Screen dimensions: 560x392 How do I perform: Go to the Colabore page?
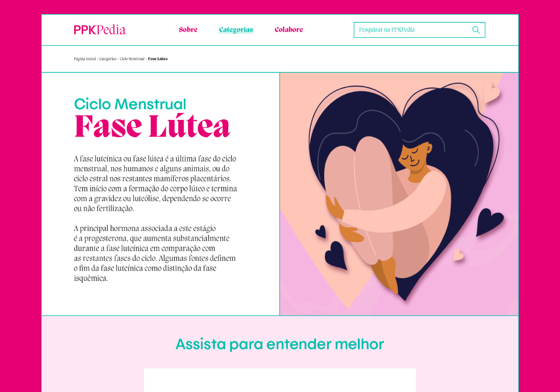click(289, 29)
